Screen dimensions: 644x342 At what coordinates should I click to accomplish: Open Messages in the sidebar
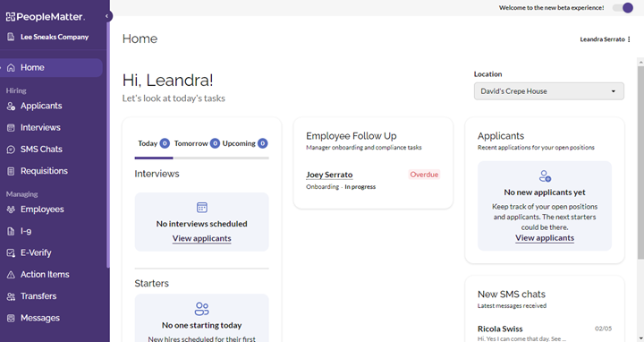(x=40, y=318)
